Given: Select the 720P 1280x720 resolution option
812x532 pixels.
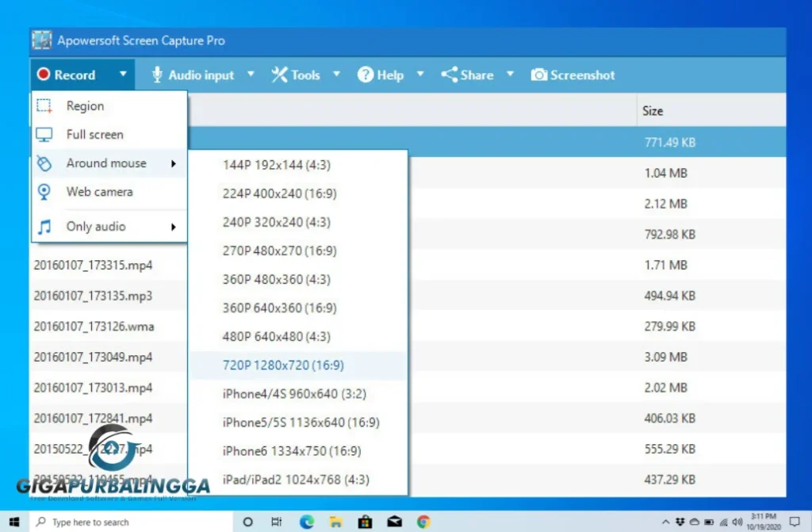Looking at the screenshot, I should [x=284, y=365].
